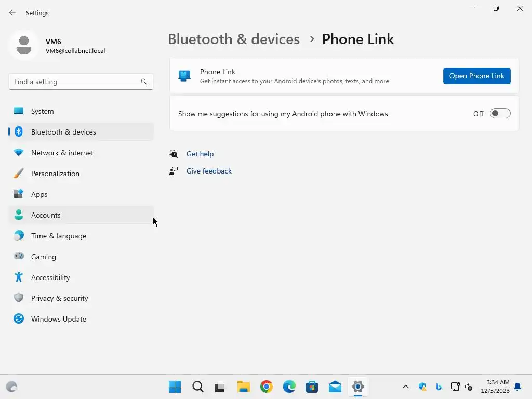
Task: Open the Apps settings category
Action: (x=81, y=194)
